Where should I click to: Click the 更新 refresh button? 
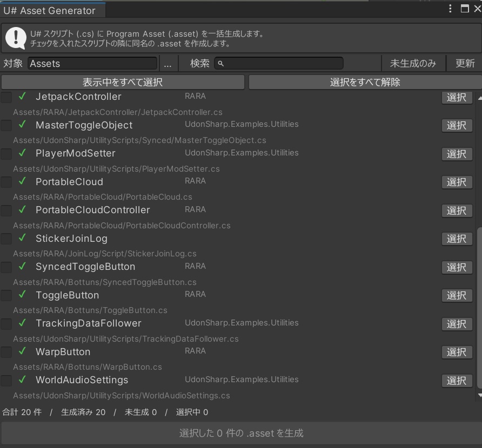point(465,64)
